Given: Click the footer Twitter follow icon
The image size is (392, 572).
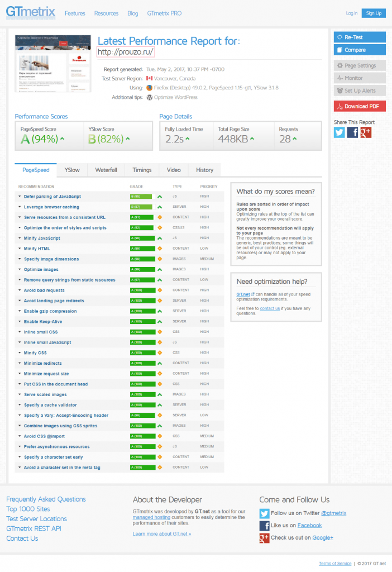Looking at the screenshot, I should pos(264,514).
